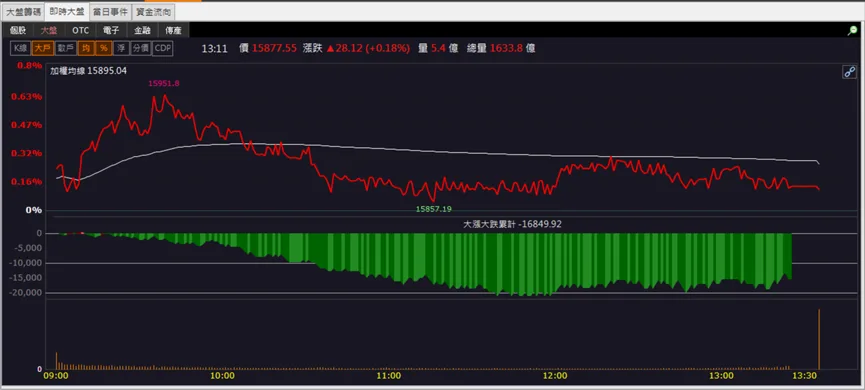Select the 傳產 sector sub-tab
The height and width of the screenshot is (390, 865).
tap(173, 30)
